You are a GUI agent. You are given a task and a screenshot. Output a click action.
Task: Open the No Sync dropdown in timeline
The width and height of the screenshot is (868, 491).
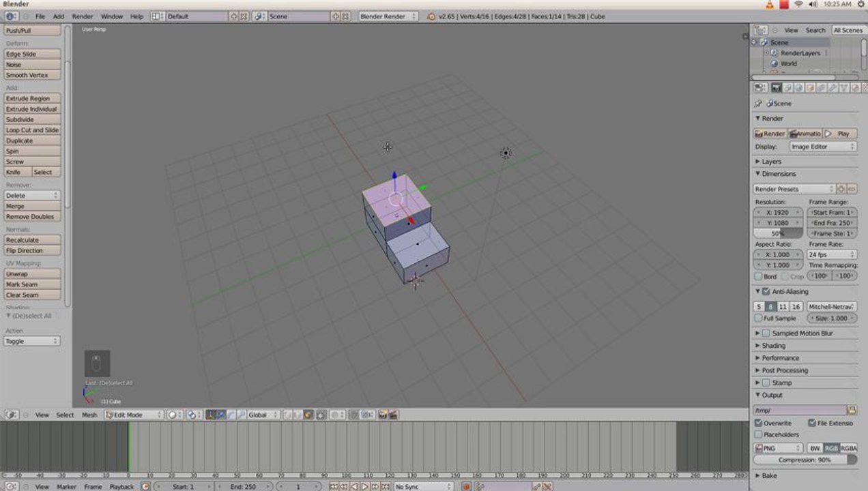tap(423, 486)
